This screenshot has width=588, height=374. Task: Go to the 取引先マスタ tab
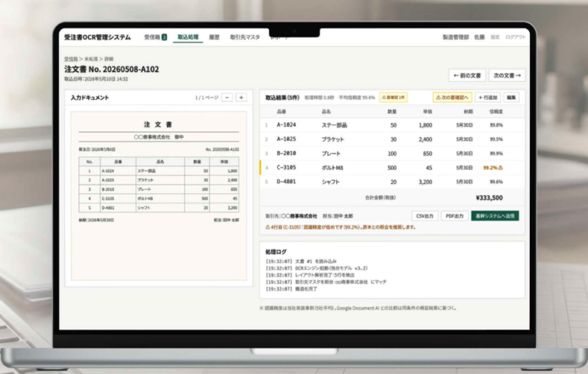tap(245, 38)
